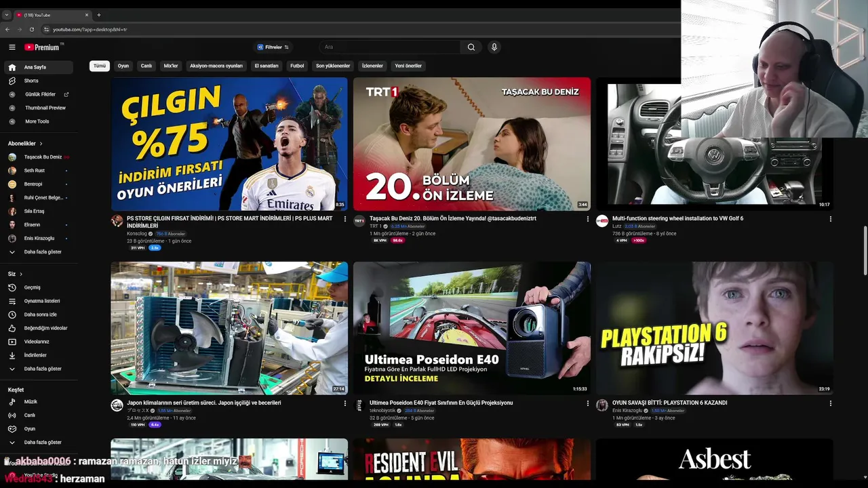Open options menu for Ultimea Poseidon E40 video

[x=588, y=403]
